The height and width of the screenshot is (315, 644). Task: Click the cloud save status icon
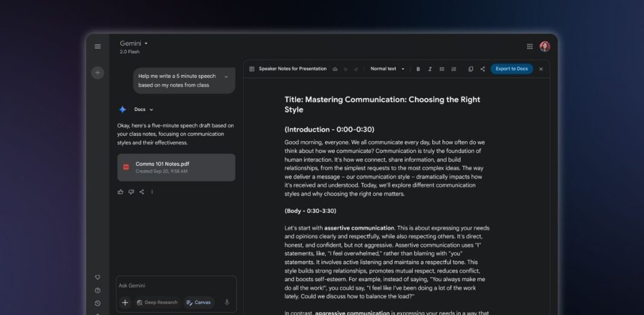(335, 69)
